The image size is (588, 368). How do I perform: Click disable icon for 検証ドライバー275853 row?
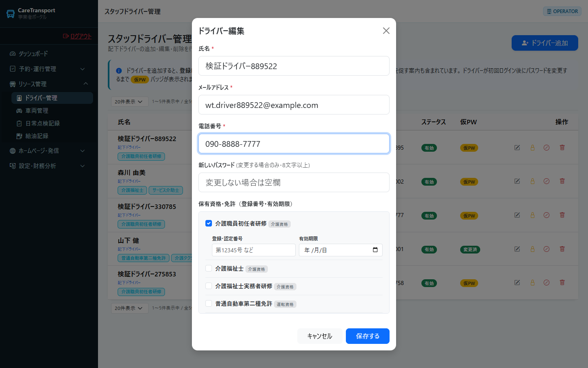(x=546, y=283)
